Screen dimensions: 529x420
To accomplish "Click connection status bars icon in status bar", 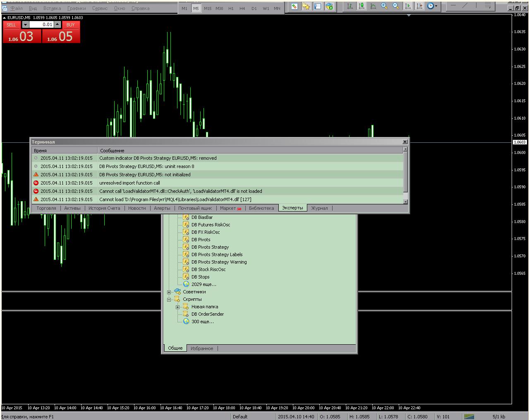I will click(469, 416).
